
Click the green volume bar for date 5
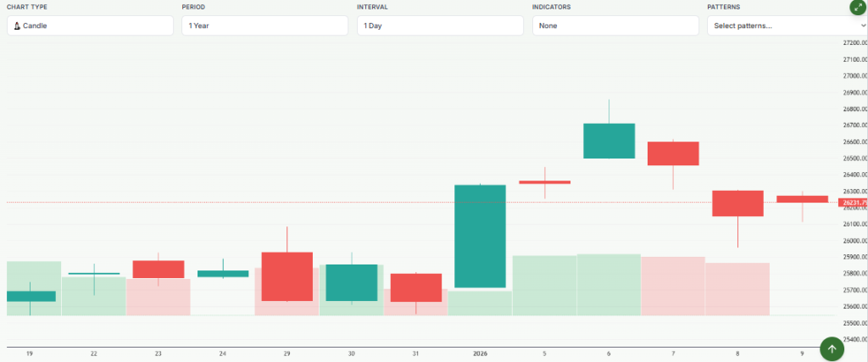[545, 286]
